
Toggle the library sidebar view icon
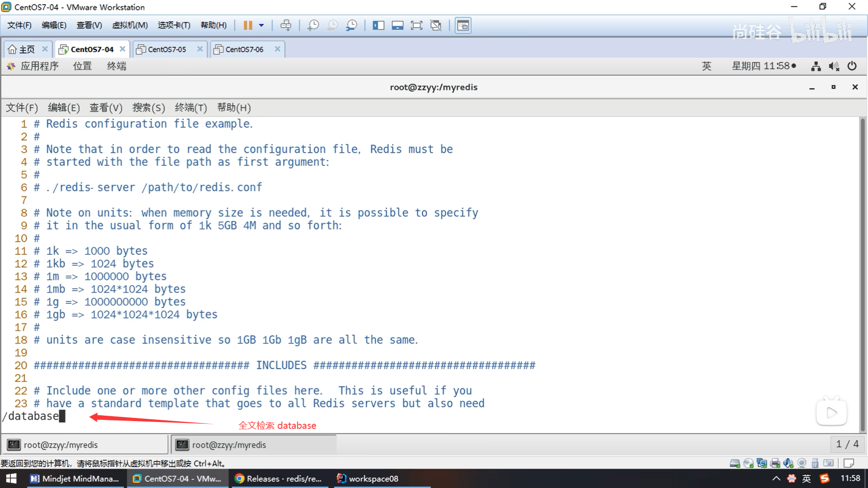click(378, 25)
